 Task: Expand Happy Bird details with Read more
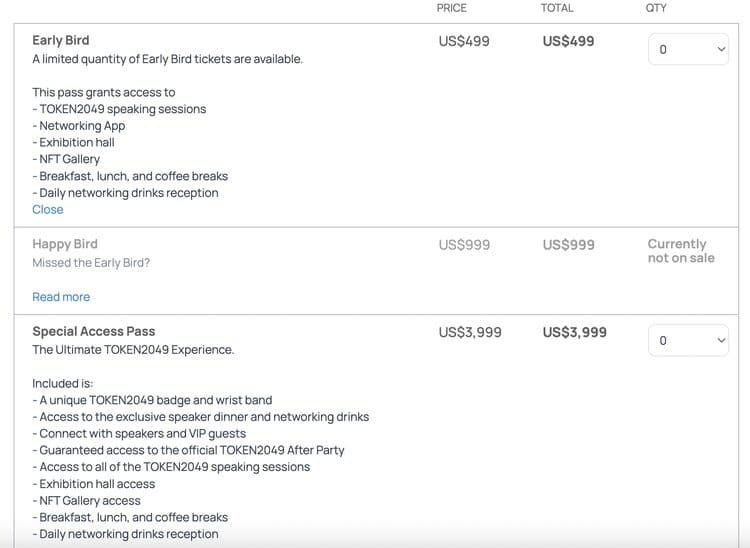(x=61, y=297)
